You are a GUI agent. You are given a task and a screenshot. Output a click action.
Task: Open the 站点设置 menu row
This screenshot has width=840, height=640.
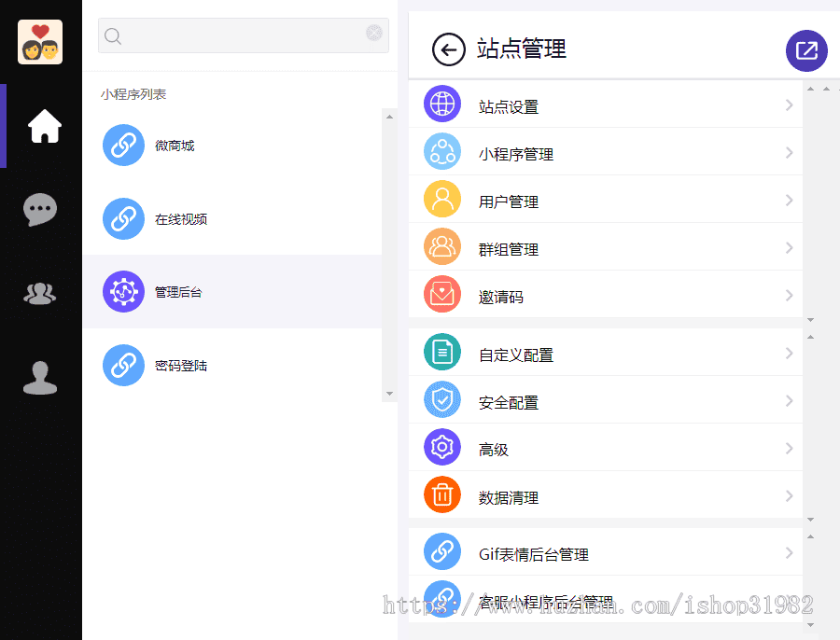[606, 104]
